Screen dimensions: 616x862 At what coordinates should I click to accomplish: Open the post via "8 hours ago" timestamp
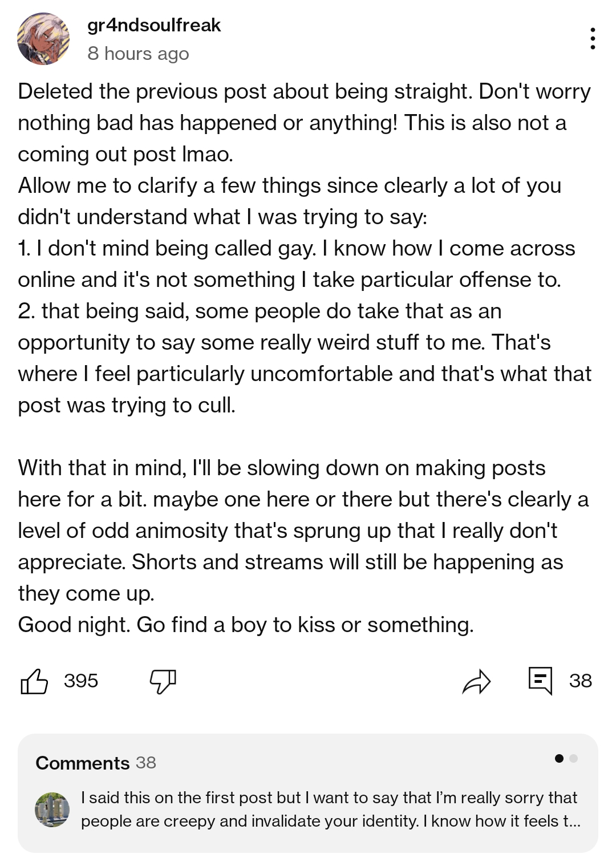pyautogui.click(x=138, y=54)
